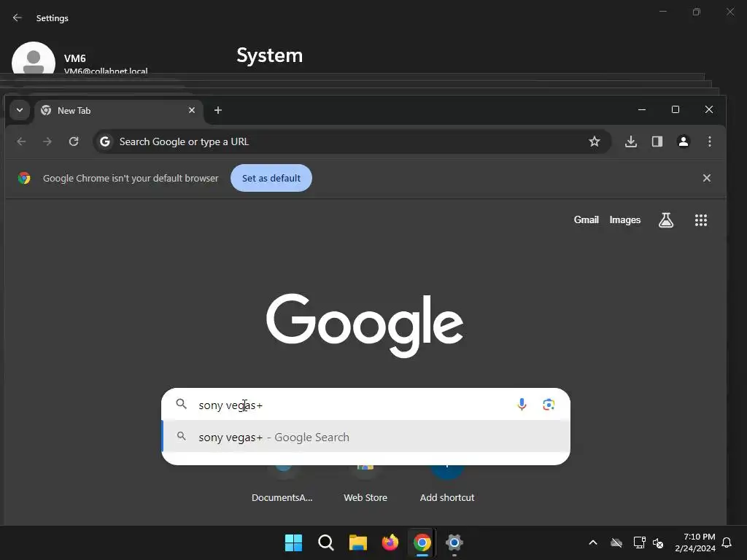The width and height of the screenshot is (747, 560).
Task: Click the OneDrive cloud tray icon
Action: (x=616, y=542)
